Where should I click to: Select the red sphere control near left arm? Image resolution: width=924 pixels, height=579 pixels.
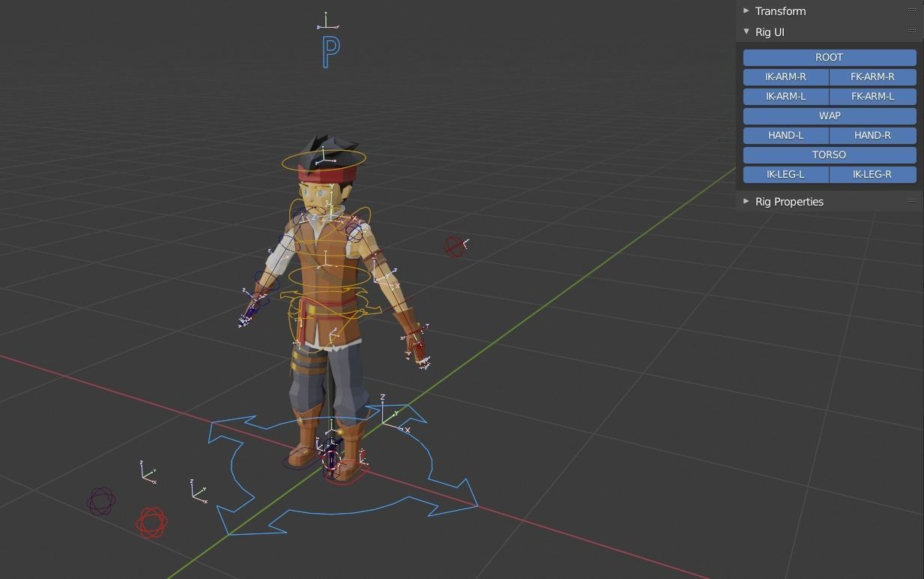[453, 246]
